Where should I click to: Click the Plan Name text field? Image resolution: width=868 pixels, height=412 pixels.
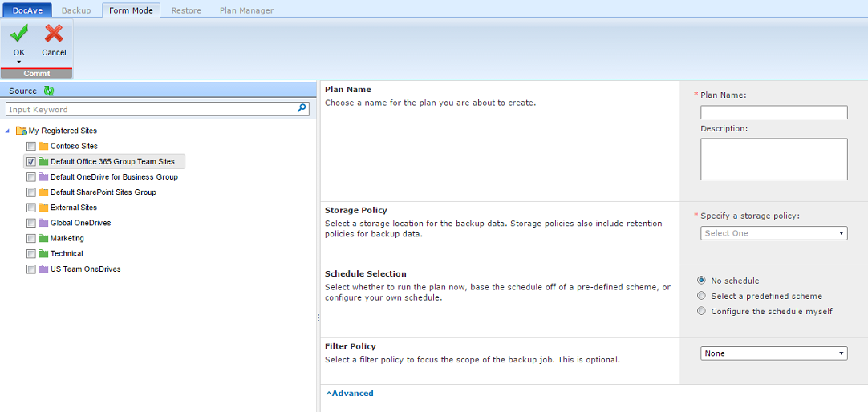click(x=774, y=112)
